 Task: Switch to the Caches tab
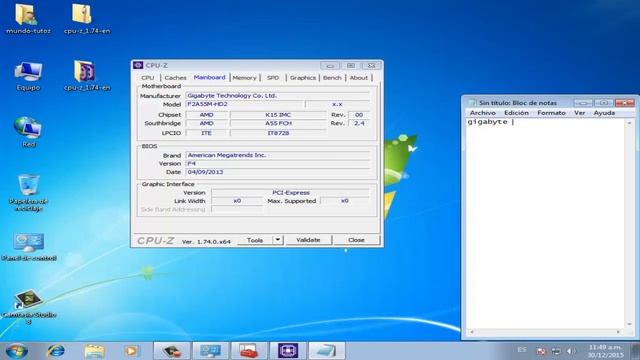(x=176, y=78)
